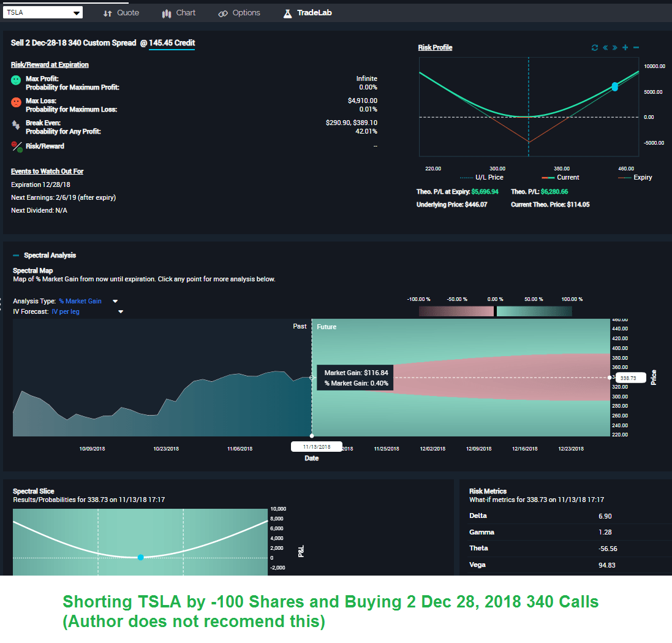672x643 pixels.
Task: Click the Risk Profile heading link
Action: click(x=435, y=48)
